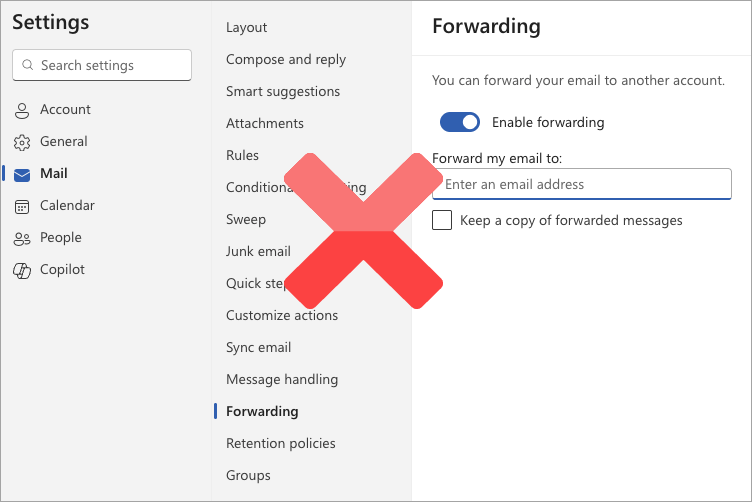
Task: Click the People icon in sidebar
Action: (22, 238)
